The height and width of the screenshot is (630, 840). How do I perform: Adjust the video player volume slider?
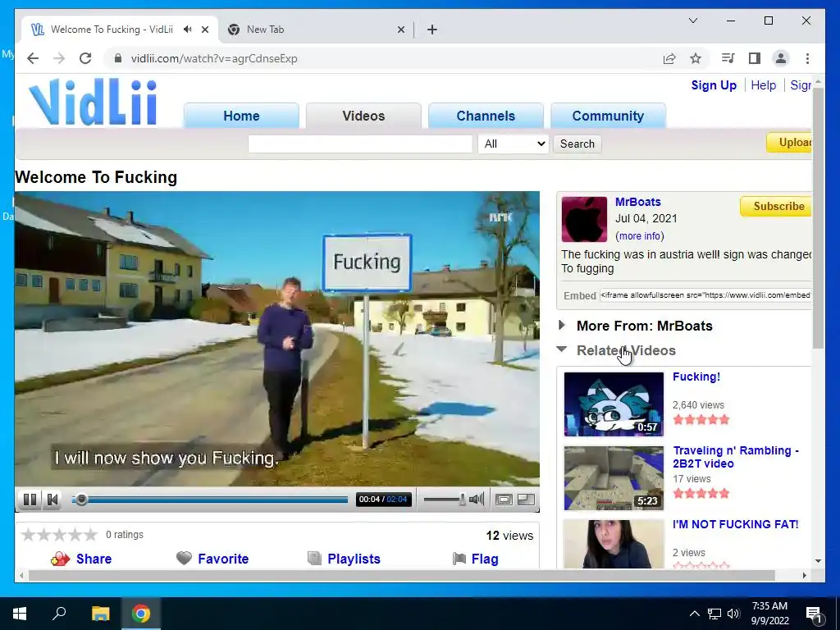[445, 500]
